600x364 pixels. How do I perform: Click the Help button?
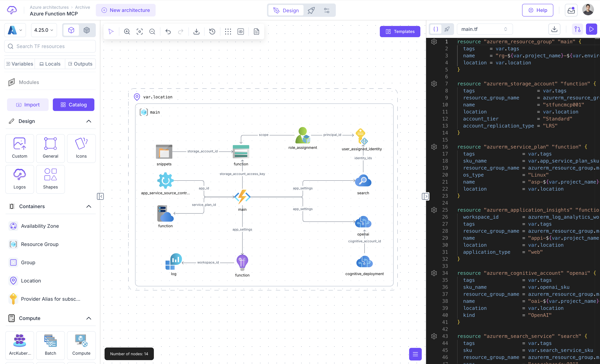click(537, 10)
